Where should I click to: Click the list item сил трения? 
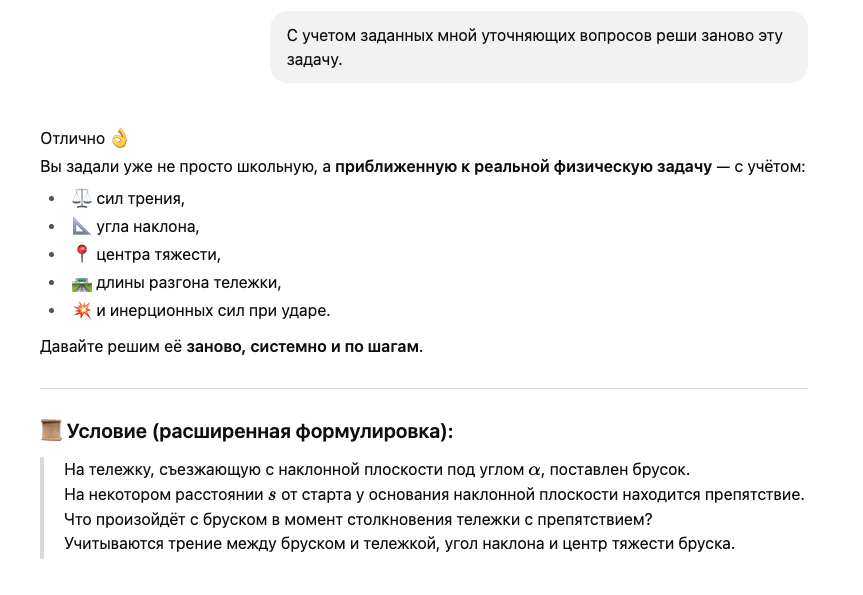pos(140,198)
